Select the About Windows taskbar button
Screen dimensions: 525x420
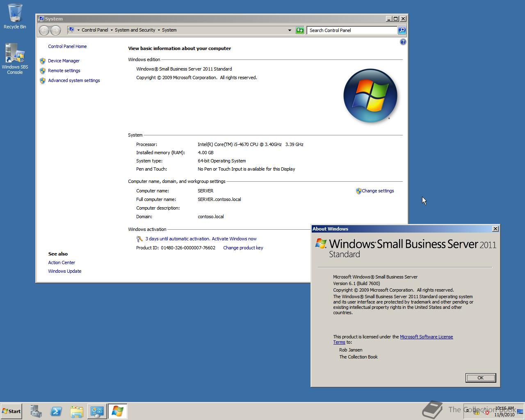[117, 411]
